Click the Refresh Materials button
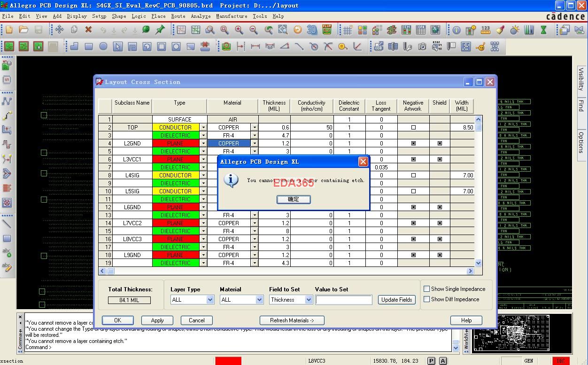The image size is (588, 365). (x=292, y=320)
